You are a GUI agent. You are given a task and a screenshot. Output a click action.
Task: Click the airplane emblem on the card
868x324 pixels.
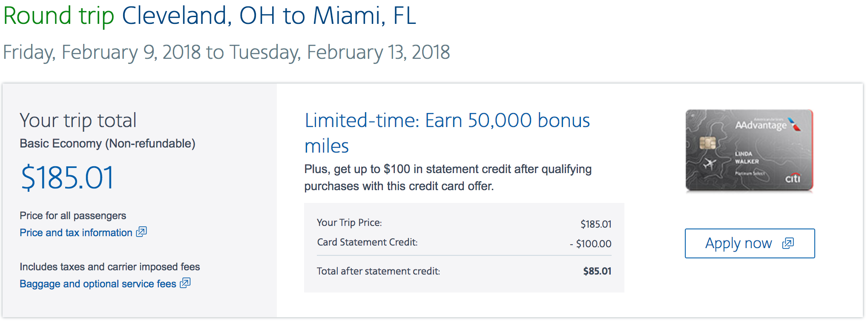[x=709, y=163]
